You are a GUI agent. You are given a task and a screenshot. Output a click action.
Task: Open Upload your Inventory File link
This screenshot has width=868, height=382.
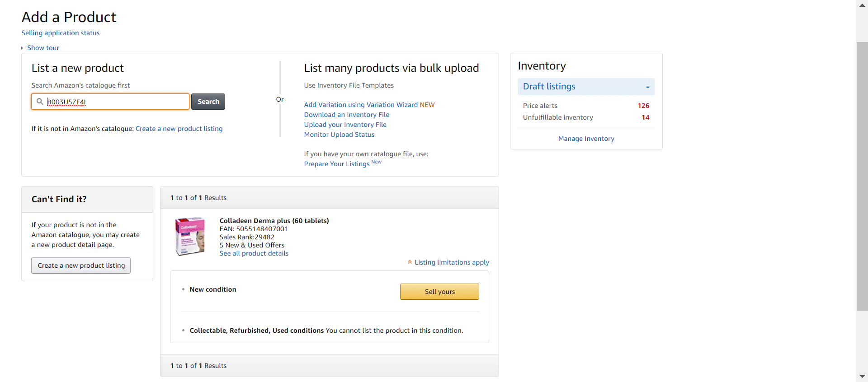click(345, 125)
